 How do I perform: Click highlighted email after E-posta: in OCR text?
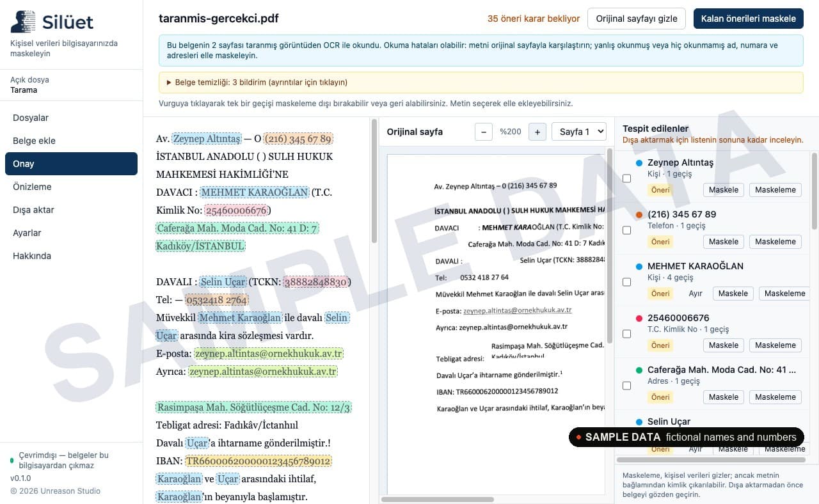click(x=269, y=354)
